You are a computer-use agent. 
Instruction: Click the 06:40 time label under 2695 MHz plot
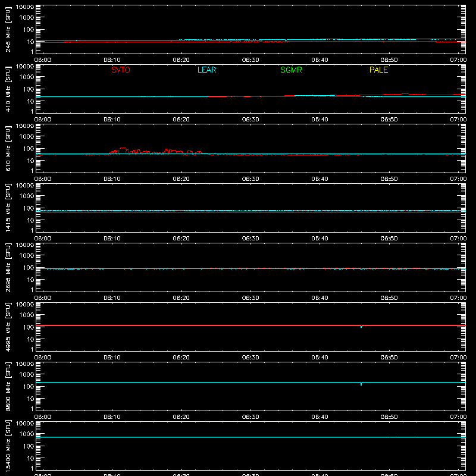tap(320, 298)
